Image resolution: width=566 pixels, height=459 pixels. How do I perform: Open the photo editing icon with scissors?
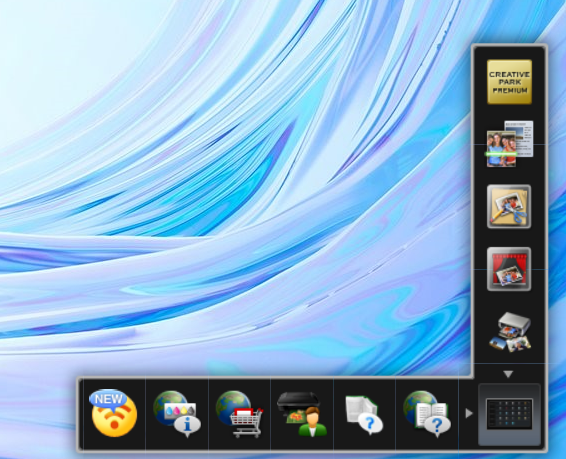point(509,206)
